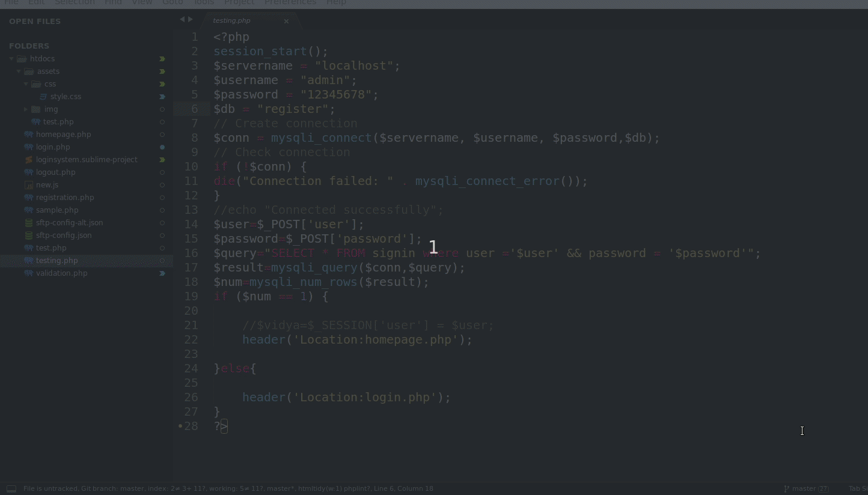Click the Sublime icon beside loginsystem.sublime-project
Image resolution: width=868 pixels, height=495 pixels.
[x=28, y=160]
